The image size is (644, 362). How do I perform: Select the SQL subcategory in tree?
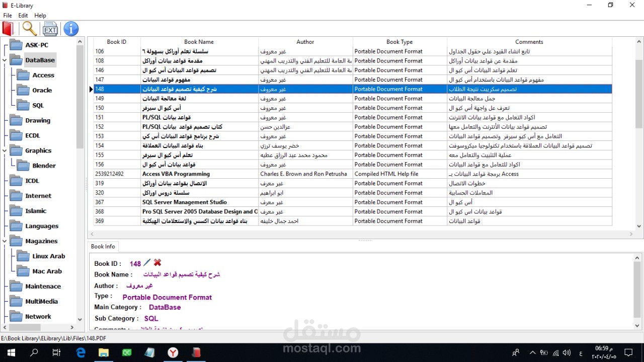point(38,105)
